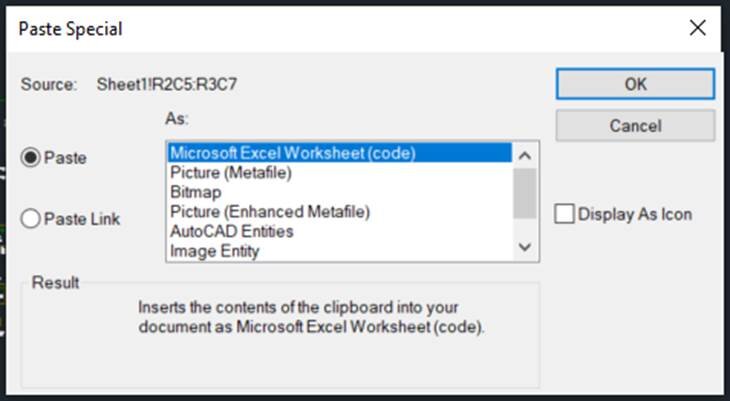
Task: Click the Result description text
Action: coord(311,317)
